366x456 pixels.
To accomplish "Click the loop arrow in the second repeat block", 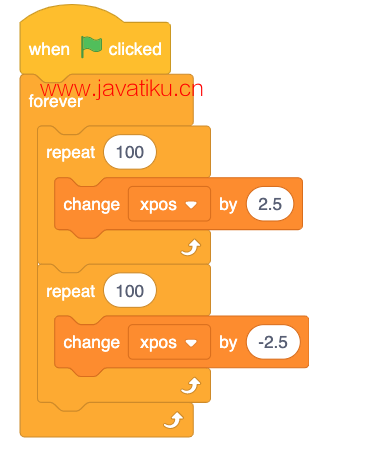I will tap(191, 386).
